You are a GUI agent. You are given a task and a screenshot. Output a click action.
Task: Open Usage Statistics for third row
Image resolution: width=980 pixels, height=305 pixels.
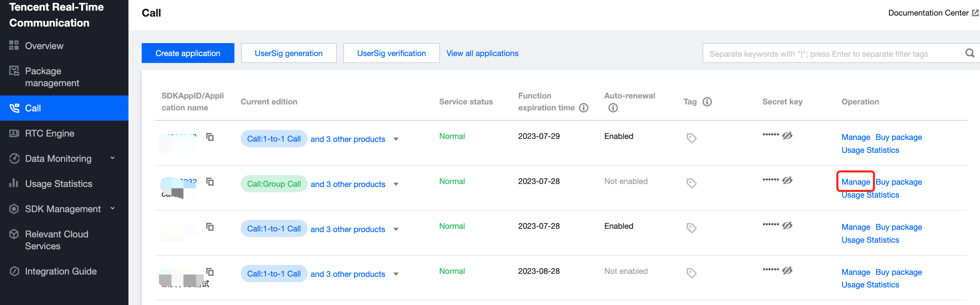click(870, 240)
